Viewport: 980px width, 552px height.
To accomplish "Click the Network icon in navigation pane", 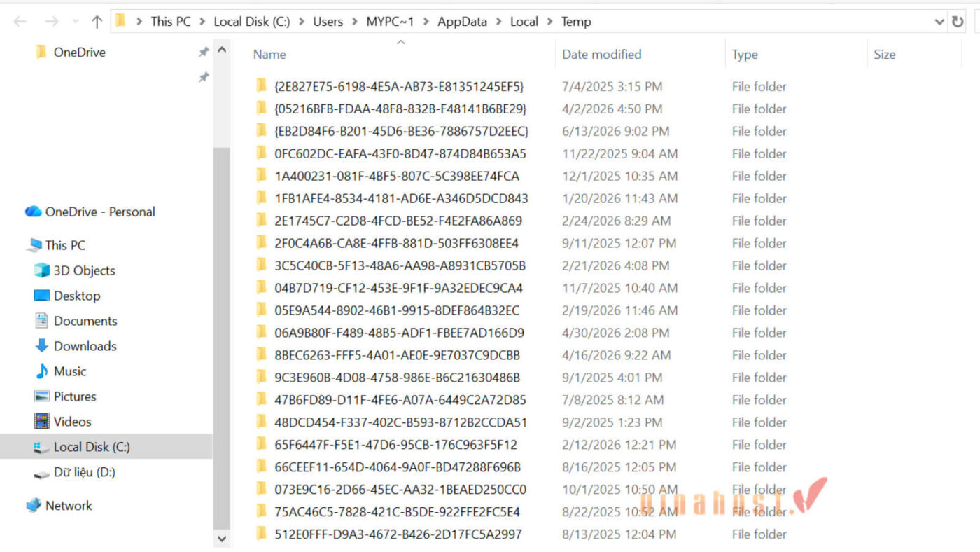I will 34,506.
